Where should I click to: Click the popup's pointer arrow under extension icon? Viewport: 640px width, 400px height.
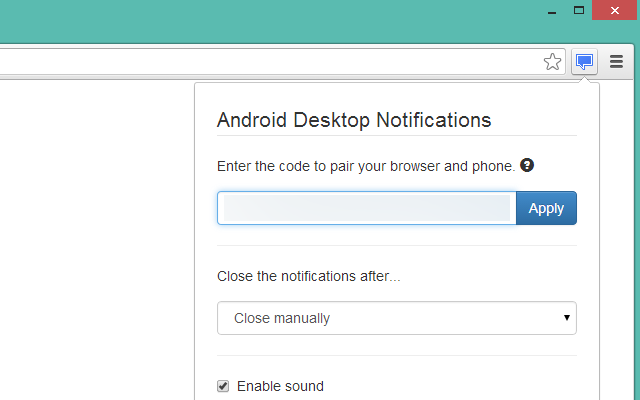click(584, 79)
